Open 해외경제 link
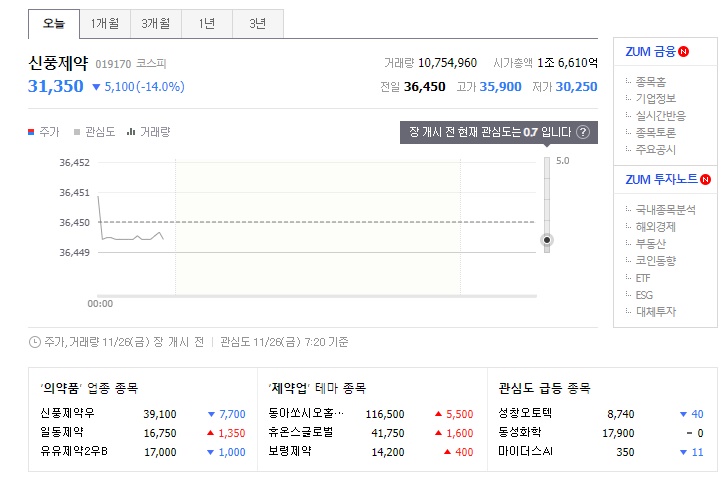Viewport: 727px width, 478px height. (x=656, y=227)
